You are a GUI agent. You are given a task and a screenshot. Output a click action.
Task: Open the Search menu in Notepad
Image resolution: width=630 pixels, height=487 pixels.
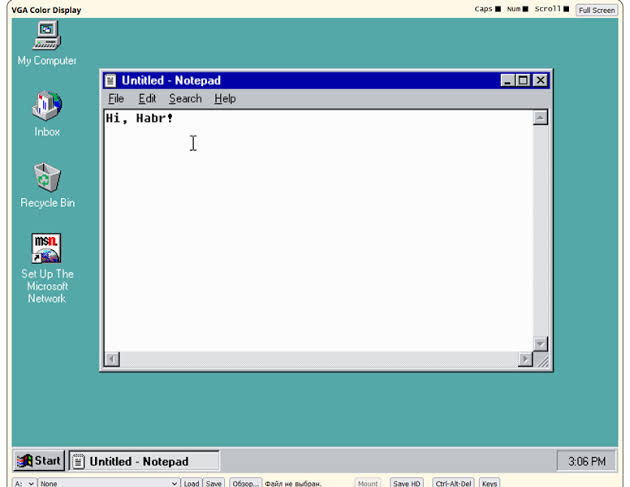[x=185, y=99]
